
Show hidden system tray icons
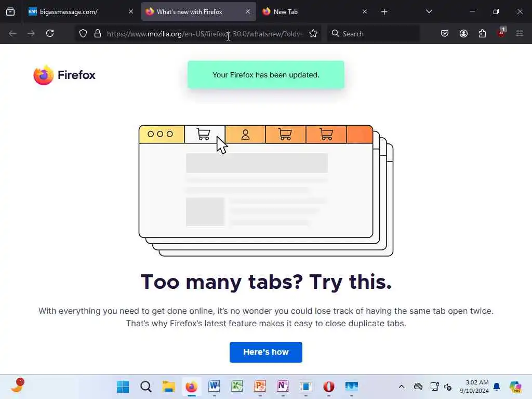point(402,387)
